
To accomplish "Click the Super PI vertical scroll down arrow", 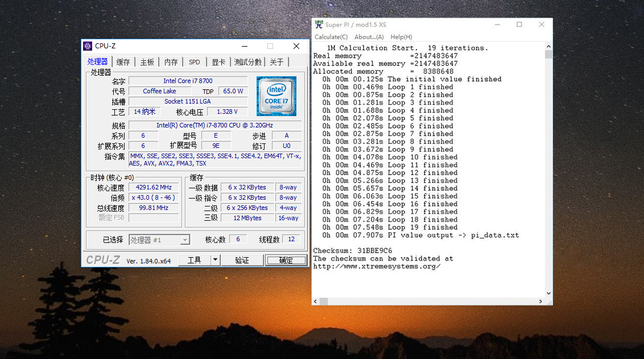I will [549, 293].
